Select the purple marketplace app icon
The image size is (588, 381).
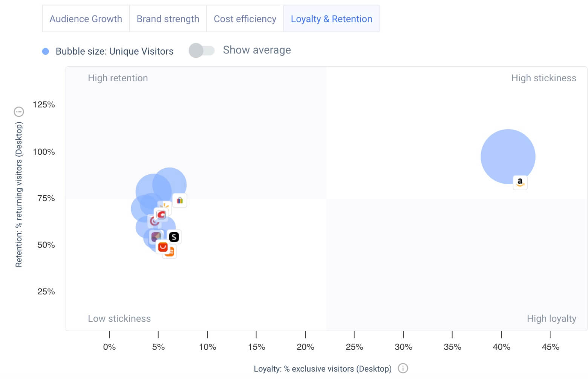(x=156, y=236)
